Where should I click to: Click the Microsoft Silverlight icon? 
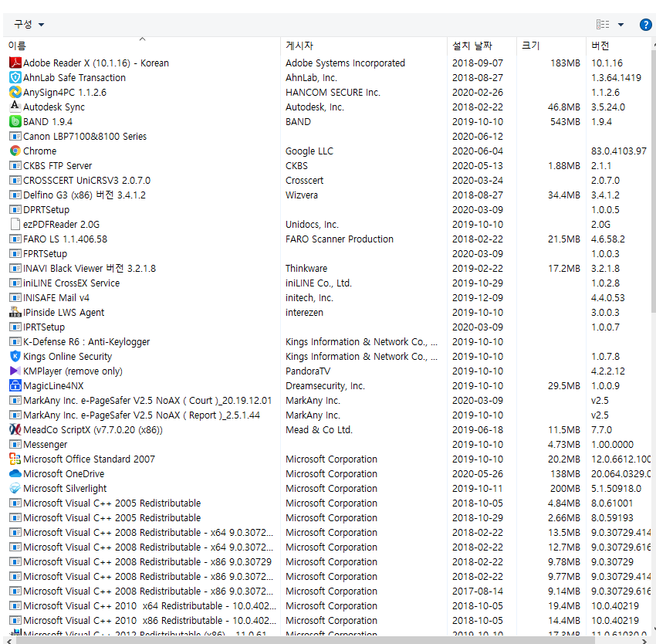point(15,488)
